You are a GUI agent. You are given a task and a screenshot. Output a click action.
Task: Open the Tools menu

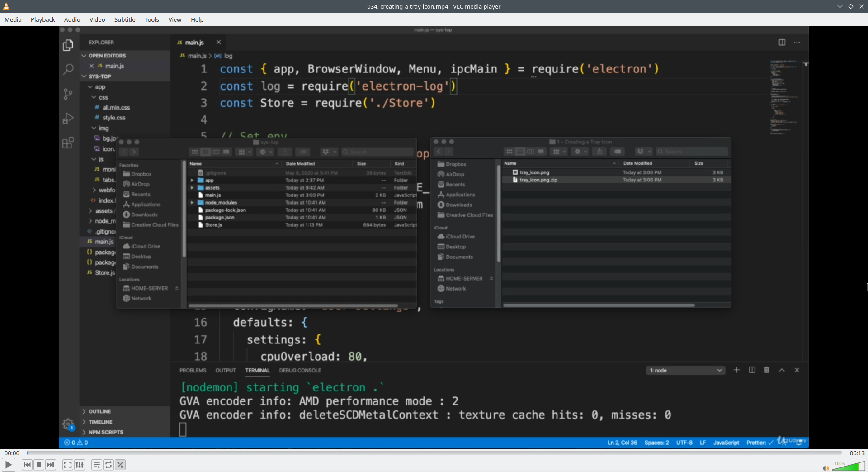click(152, 19)
